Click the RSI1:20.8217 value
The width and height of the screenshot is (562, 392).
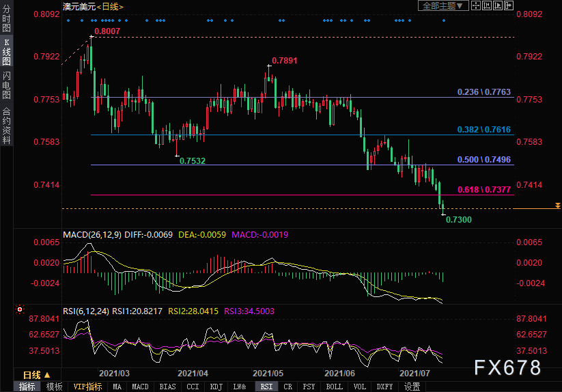(x=137, y=311)
